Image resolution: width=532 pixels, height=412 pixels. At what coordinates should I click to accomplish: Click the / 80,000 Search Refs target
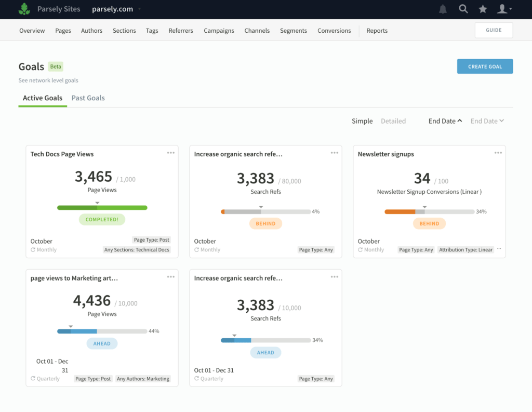[x=290, y=181]
